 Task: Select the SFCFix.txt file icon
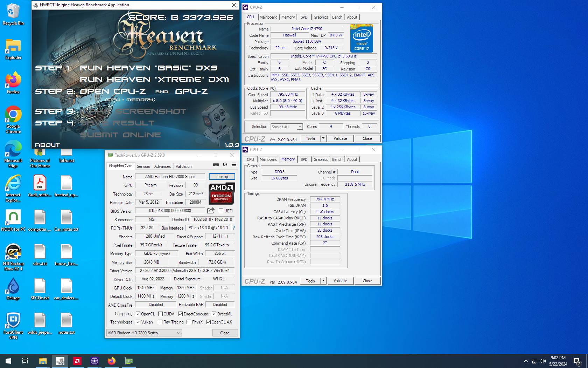40,289
